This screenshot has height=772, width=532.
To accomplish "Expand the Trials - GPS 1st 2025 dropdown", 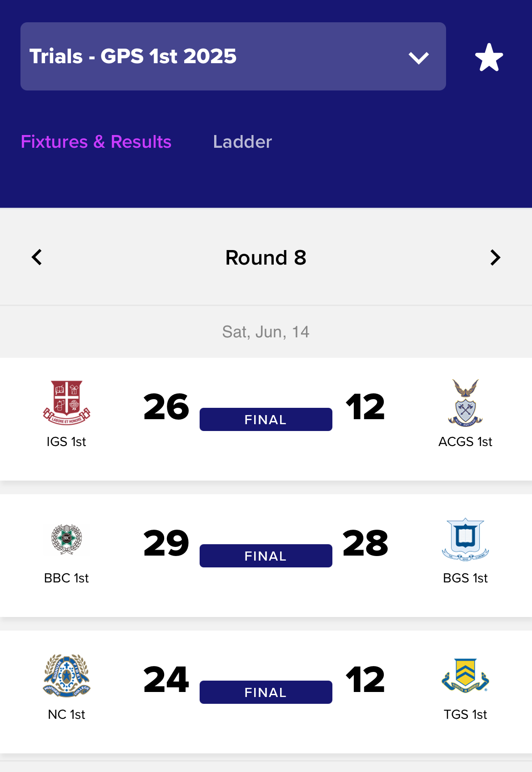I will pos(233,56).
